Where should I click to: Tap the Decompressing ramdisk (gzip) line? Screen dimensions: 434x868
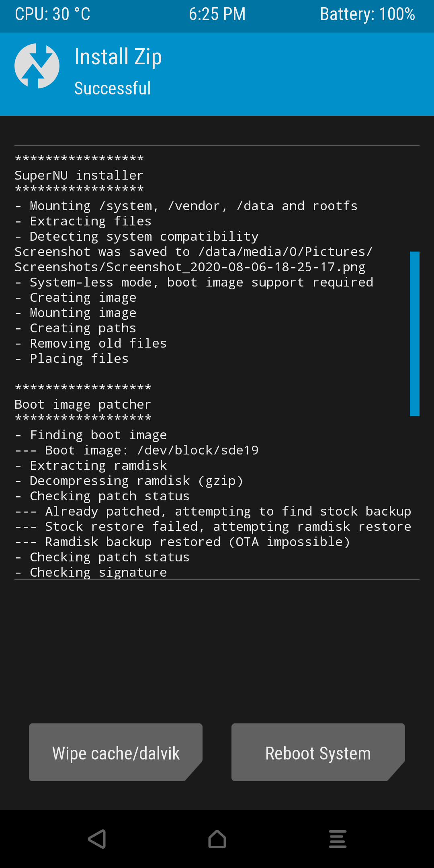[129, 481]
